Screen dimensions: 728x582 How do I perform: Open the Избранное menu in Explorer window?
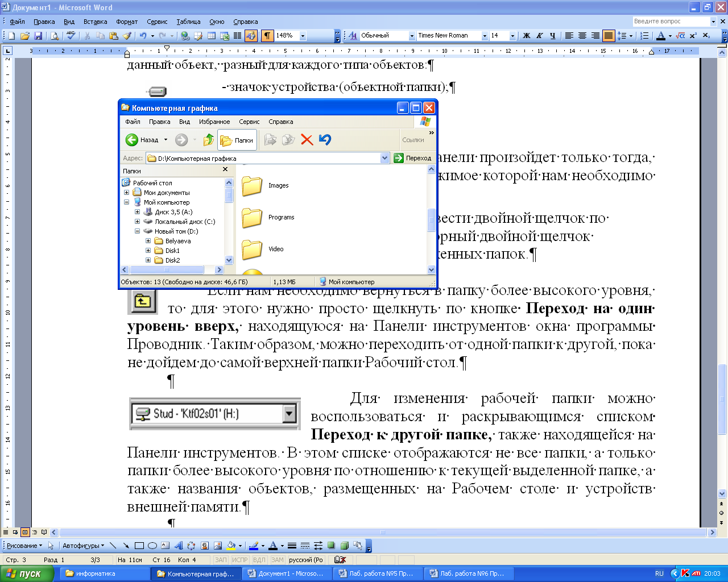coord(214,122)
